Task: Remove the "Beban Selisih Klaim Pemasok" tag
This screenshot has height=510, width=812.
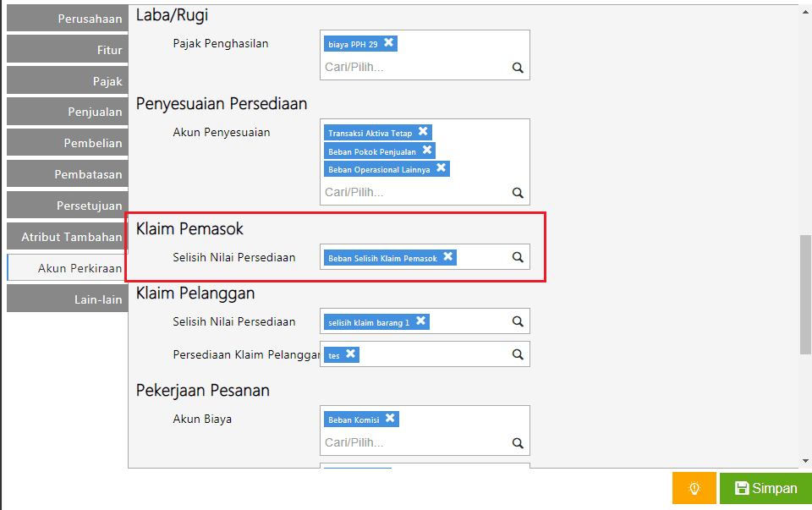Action: click(x=448, y=257)
